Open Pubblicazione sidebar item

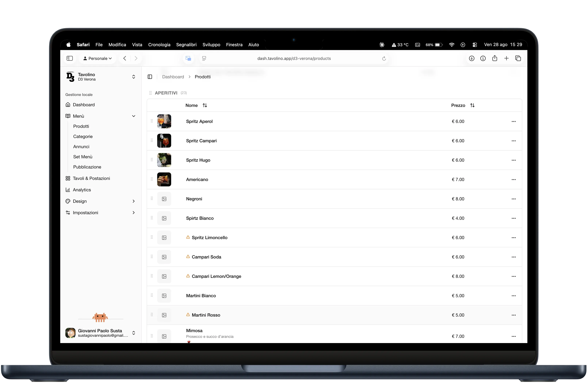87,167
